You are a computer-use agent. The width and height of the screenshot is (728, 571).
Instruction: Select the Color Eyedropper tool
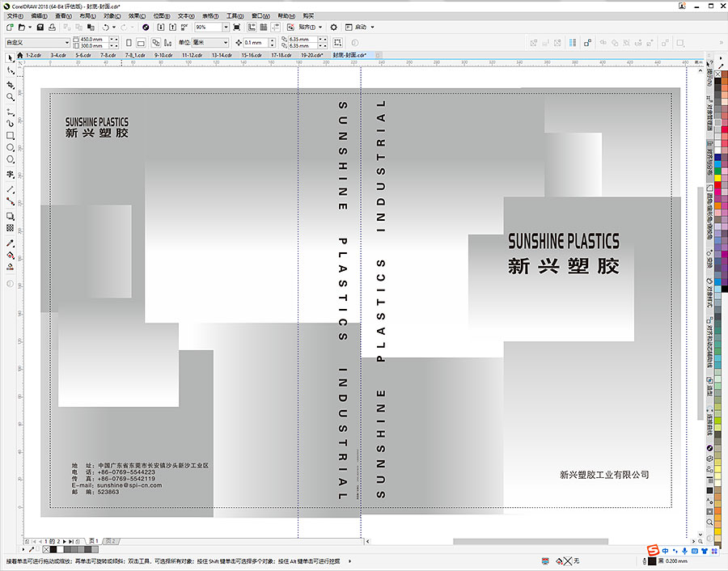click(x=11, y=243)
